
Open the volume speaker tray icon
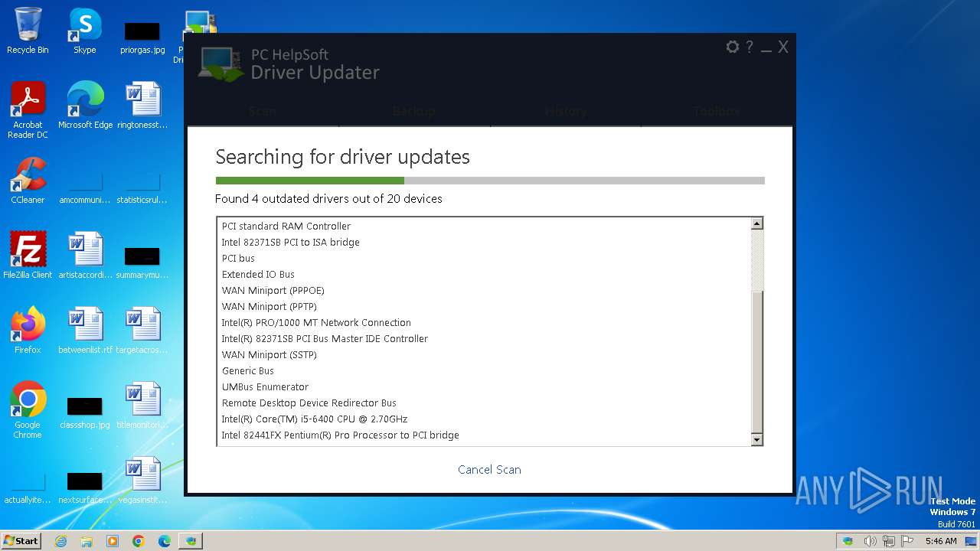870,541
